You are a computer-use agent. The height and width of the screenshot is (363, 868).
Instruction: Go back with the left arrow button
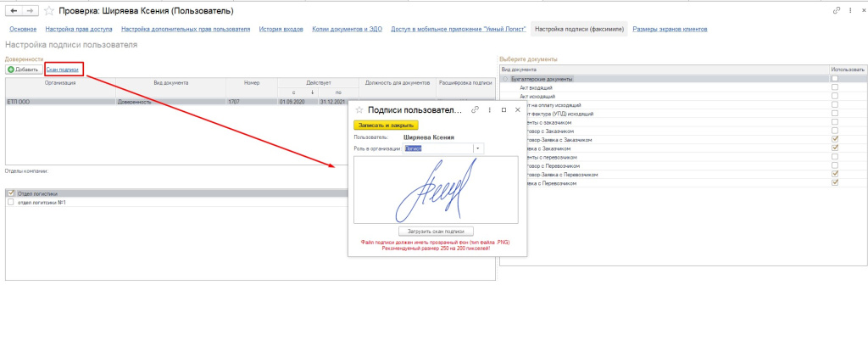tap(14, 10)
